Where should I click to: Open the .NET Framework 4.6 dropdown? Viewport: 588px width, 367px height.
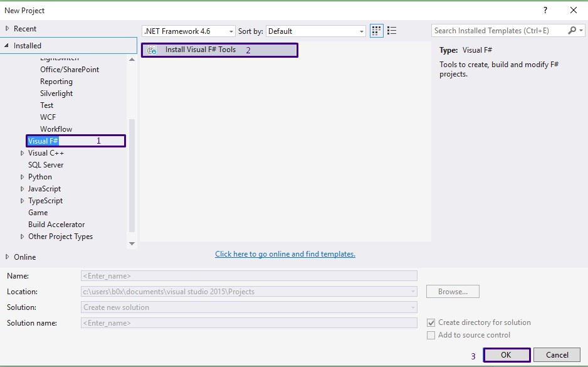(230, 30)
